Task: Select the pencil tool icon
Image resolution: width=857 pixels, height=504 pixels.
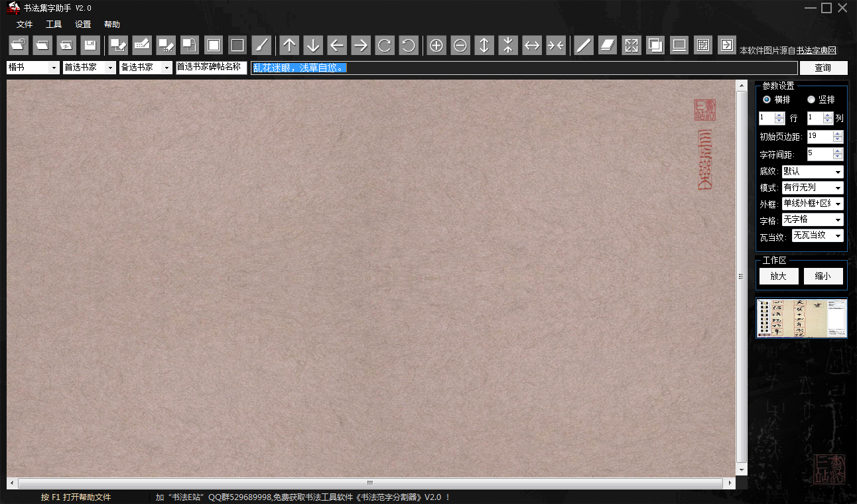Action: point(583,45)
